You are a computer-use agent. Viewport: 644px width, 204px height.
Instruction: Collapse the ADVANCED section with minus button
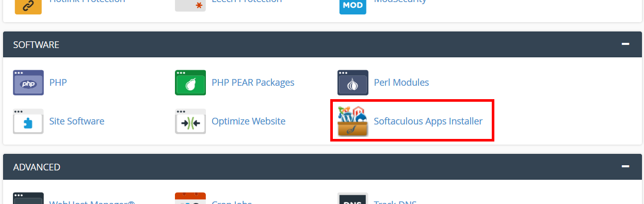625,167
